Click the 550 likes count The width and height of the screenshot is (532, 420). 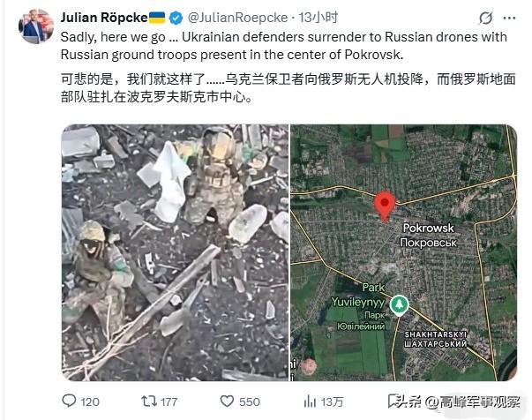[250, 401]
